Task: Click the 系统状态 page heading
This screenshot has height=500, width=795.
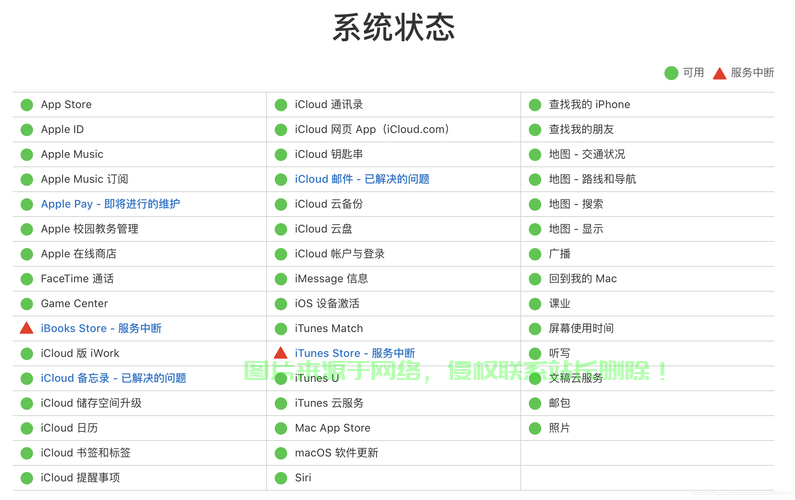Action: point(393,27)
